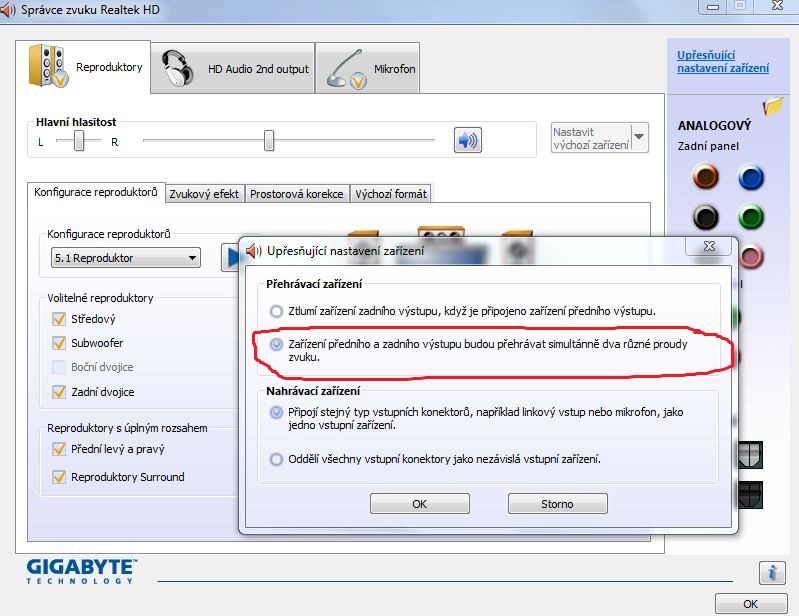
Task: Click the lower digital connector icon
Action: point(750,495)
